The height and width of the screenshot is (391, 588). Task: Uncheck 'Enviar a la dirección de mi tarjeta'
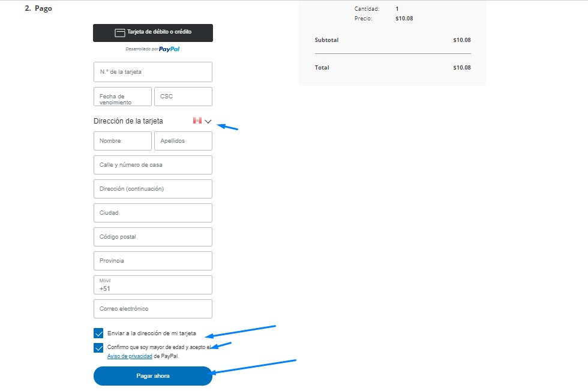point(99,333)
